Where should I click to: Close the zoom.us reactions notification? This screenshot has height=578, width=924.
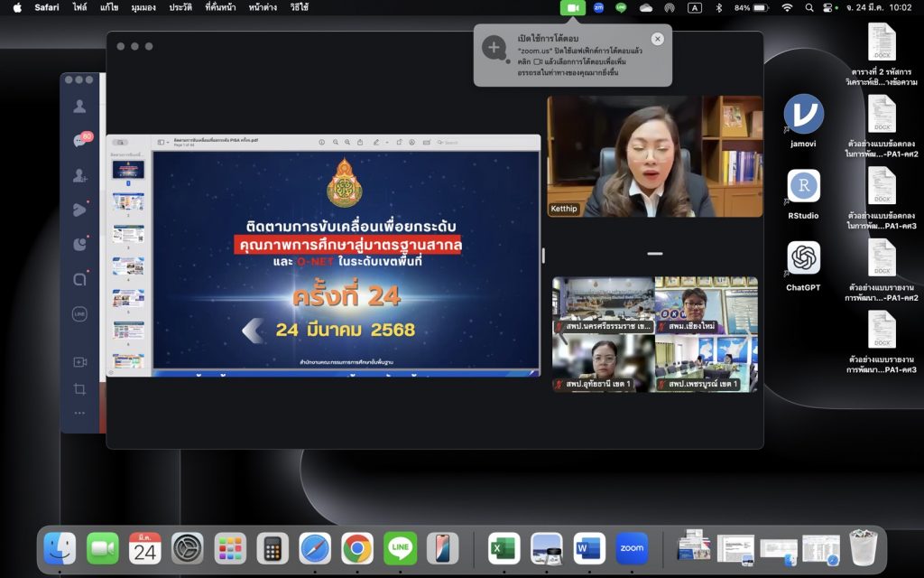657,39
